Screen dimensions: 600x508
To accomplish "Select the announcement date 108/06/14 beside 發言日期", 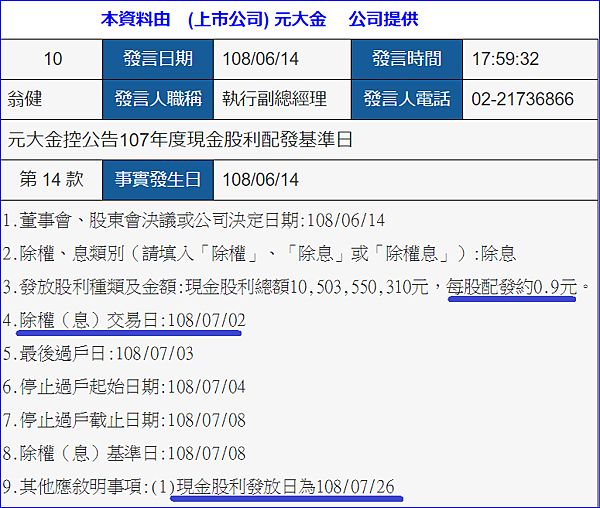I will click(260, 59).
